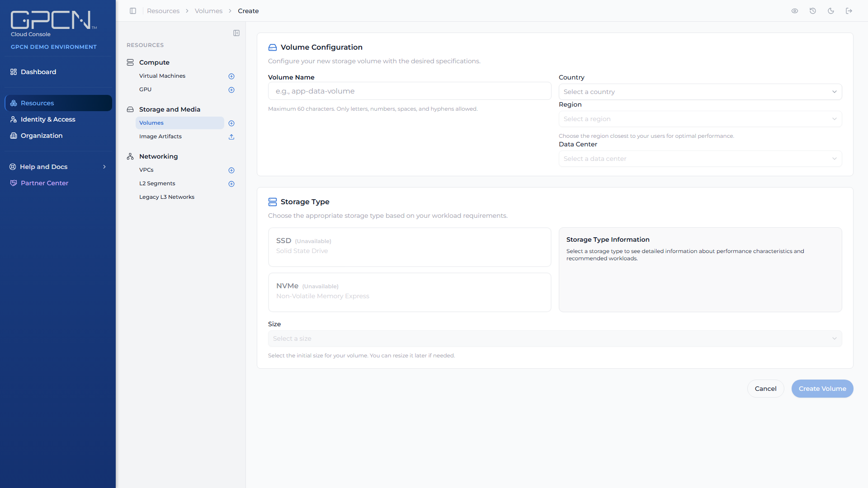Go to Organization in sidebar
Screen dimensions: 868x488
point(58,136)
